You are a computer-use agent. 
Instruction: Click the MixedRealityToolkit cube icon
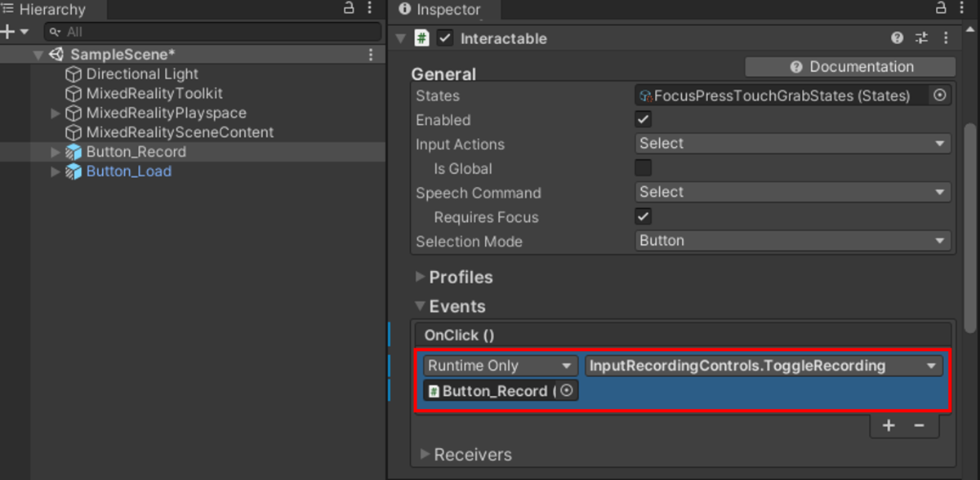coord(73,94)
